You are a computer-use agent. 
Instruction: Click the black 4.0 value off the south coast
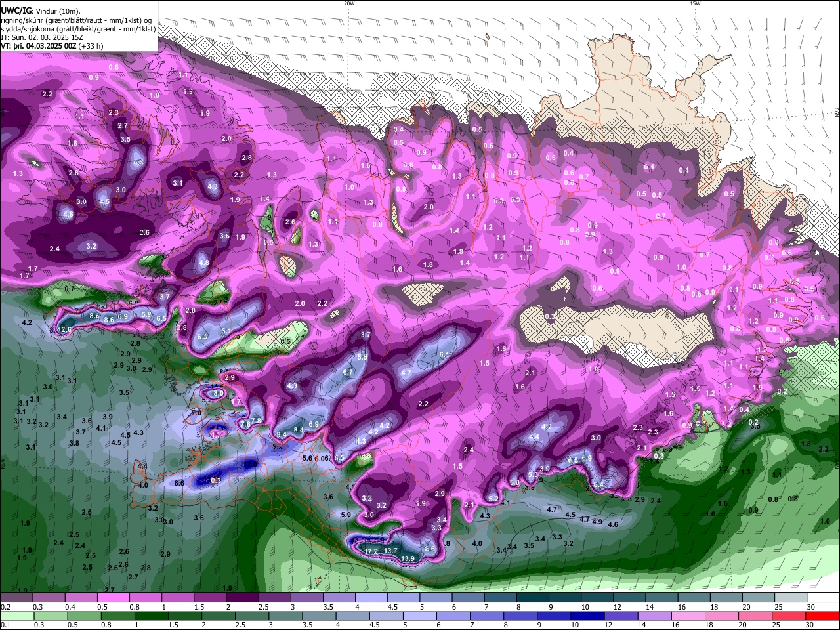point(477,543)
